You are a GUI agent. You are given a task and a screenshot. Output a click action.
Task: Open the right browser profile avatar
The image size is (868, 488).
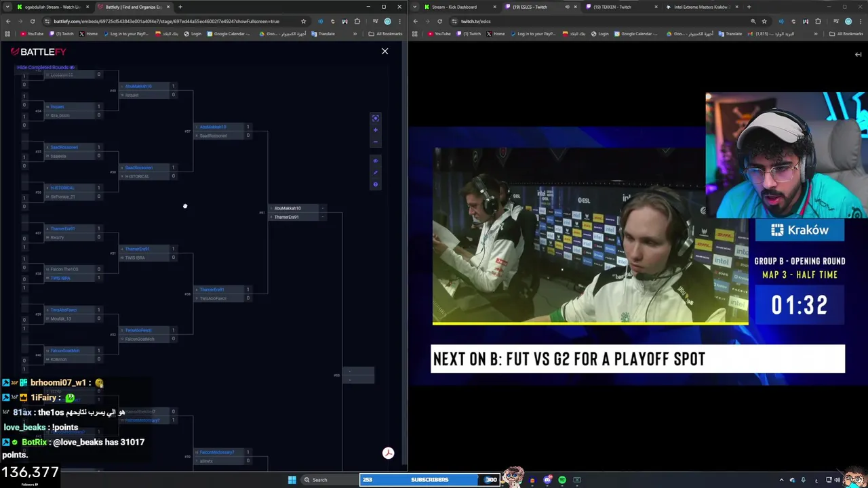point(848,21)
